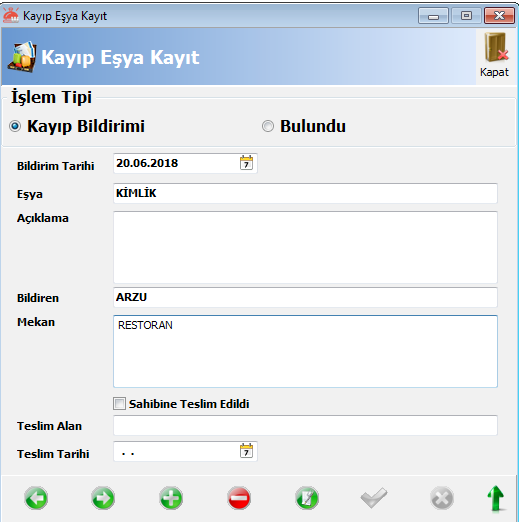Click the Kapat door icon
Image resolution: width=519 pixels, height=522 pixels.
pos(495,55)
